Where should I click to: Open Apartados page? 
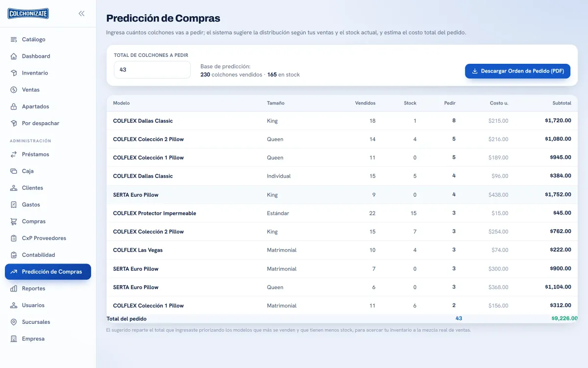[48, 106]
